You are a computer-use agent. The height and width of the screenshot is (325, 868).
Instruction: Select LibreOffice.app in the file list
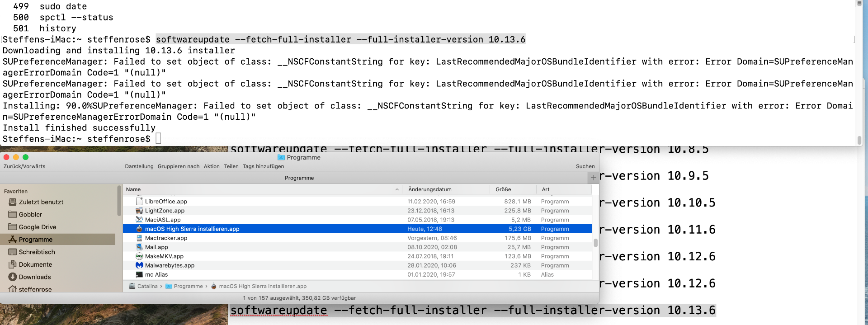(x=357, y=202)
